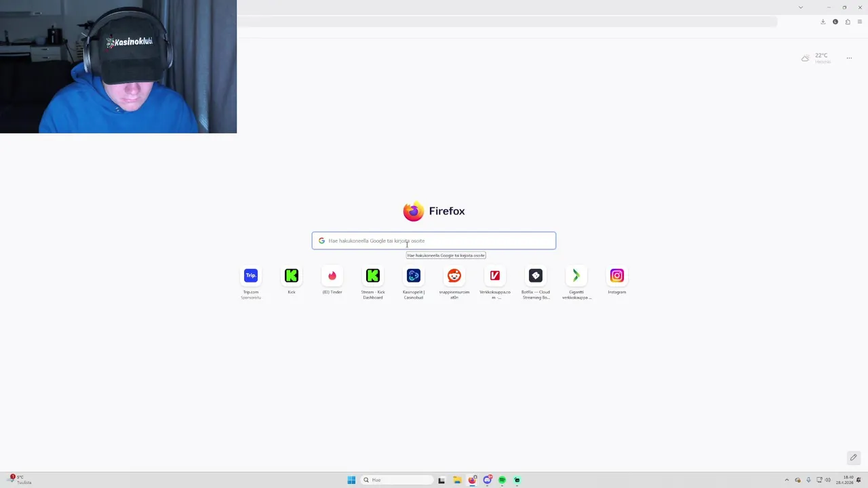Open the Tinder shortcut tile

pyautogui.click(x=332, y=276)
